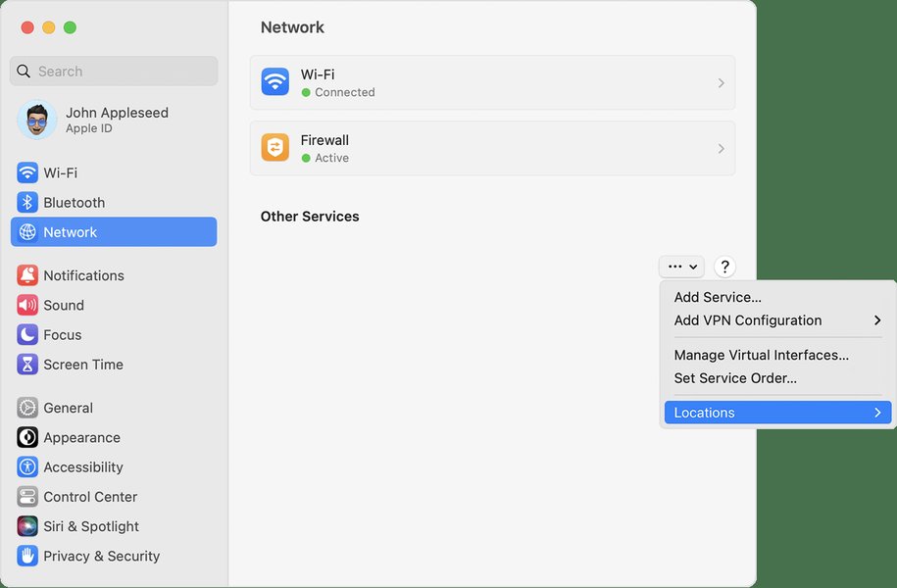Select Focus in the sidebar
This screenshot has height=588, width=897.
pyautogui.click(x=62, y=334)
